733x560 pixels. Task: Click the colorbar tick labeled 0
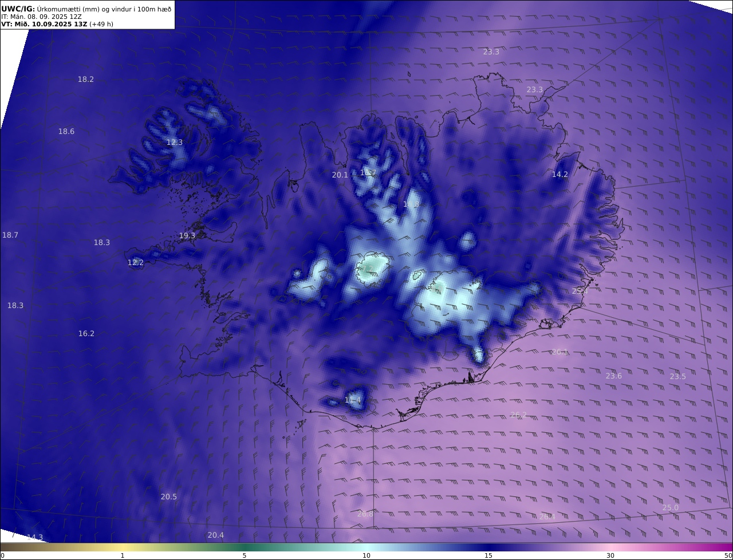tap(2, 555)
